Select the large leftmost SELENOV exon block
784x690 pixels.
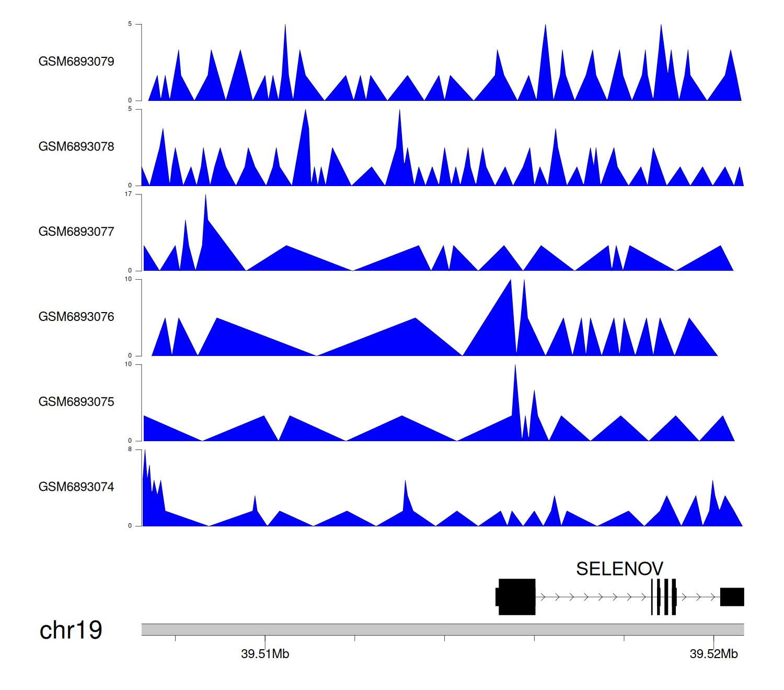coord(516,596)
